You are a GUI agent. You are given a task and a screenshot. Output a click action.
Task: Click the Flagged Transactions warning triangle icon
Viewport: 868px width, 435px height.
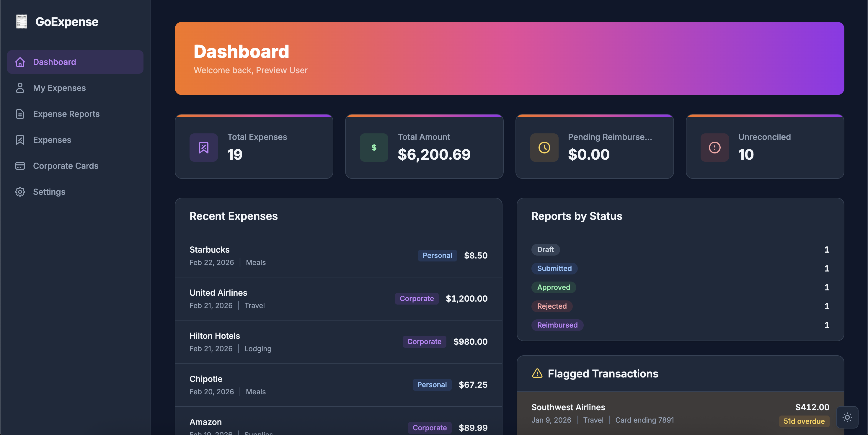[537, 373]
